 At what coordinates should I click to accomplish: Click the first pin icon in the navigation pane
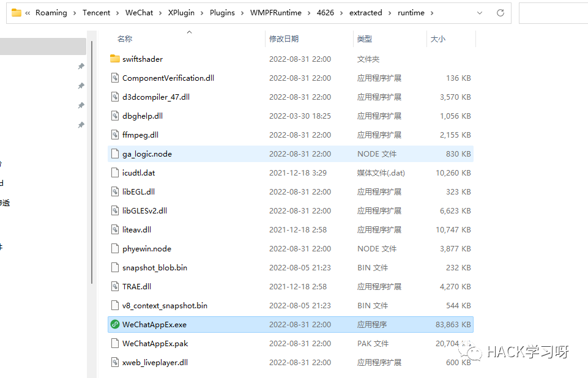(81, 67)
